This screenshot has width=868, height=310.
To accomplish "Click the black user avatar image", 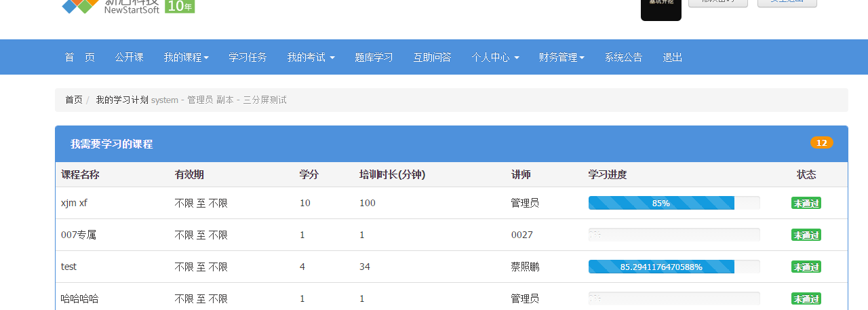I will [660, 9].
